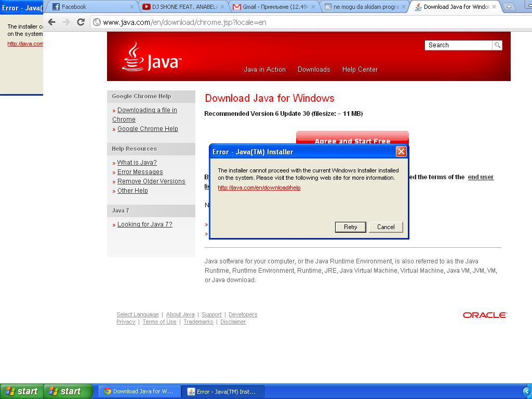The height and width of the screenshot is (399, 532).
Task: Click the 'Google Chrome Help' sidebar heading
Action: tap(141, 96)
